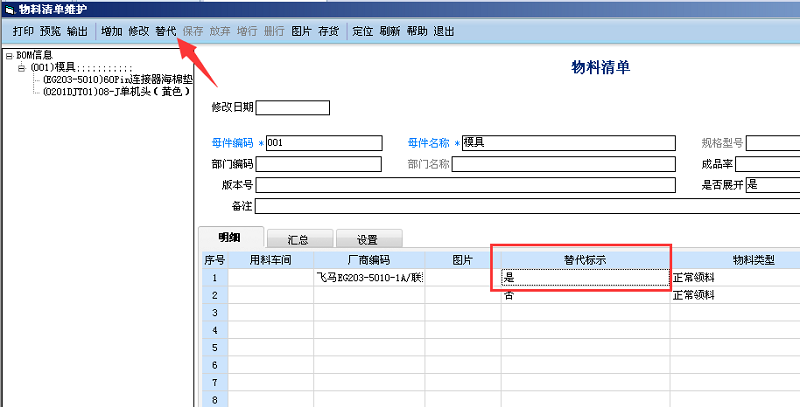The width and height of the screenshot is (800, 407).
Task: Click 输出 in the toolbar
Action: pyautogui.click(x=77, y=31)
